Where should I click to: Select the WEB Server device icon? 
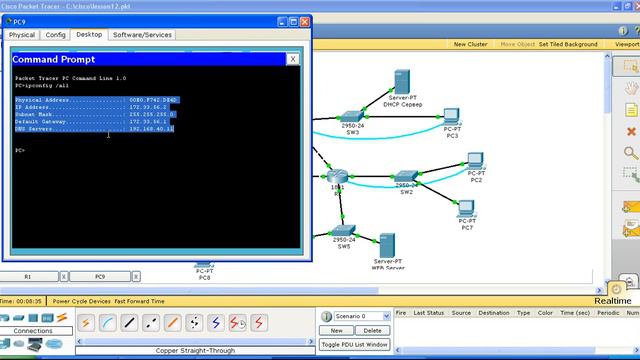point(387,245)
